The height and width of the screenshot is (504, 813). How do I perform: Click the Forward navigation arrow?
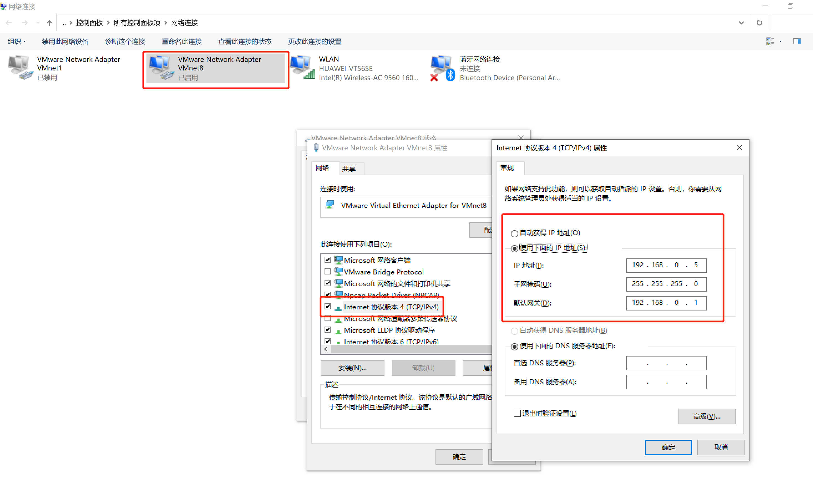click(x=24, y=23)
